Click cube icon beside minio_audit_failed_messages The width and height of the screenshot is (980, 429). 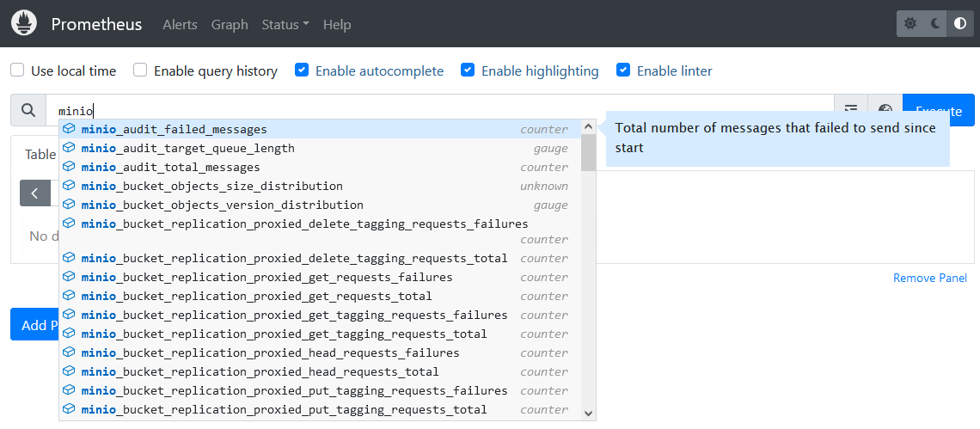[70, 129]
